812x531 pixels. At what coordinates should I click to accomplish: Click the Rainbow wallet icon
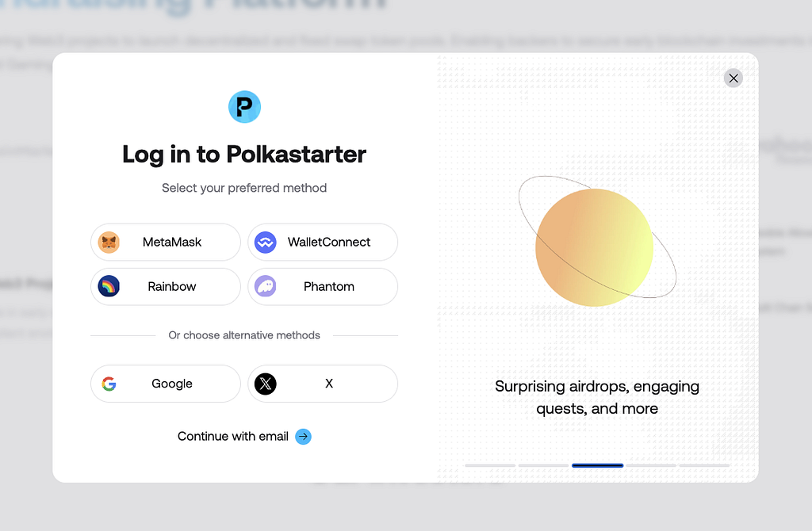click(x=109, y=286)
